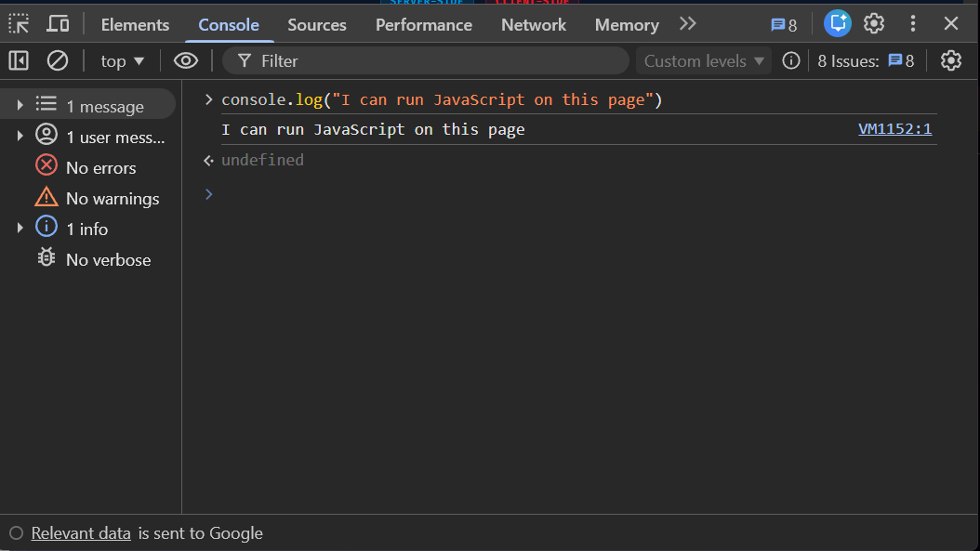Open source link VM1152:1
980x551 pixels.
click(x=894, y=128)
